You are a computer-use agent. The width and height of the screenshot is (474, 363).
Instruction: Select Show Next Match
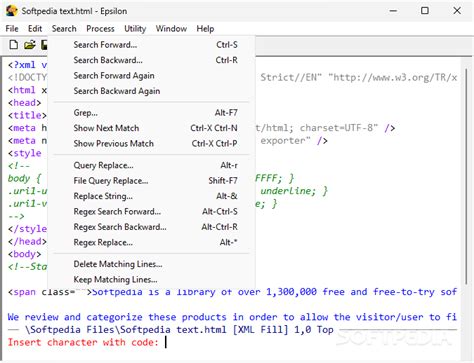point(152,128)
